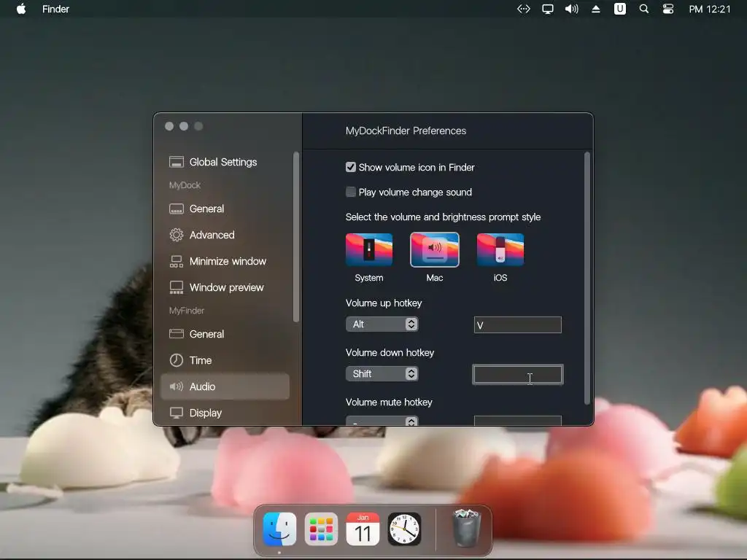The image size is (747, 560).
Task: Choose the System volume prompt style
Action: point(368,249)
